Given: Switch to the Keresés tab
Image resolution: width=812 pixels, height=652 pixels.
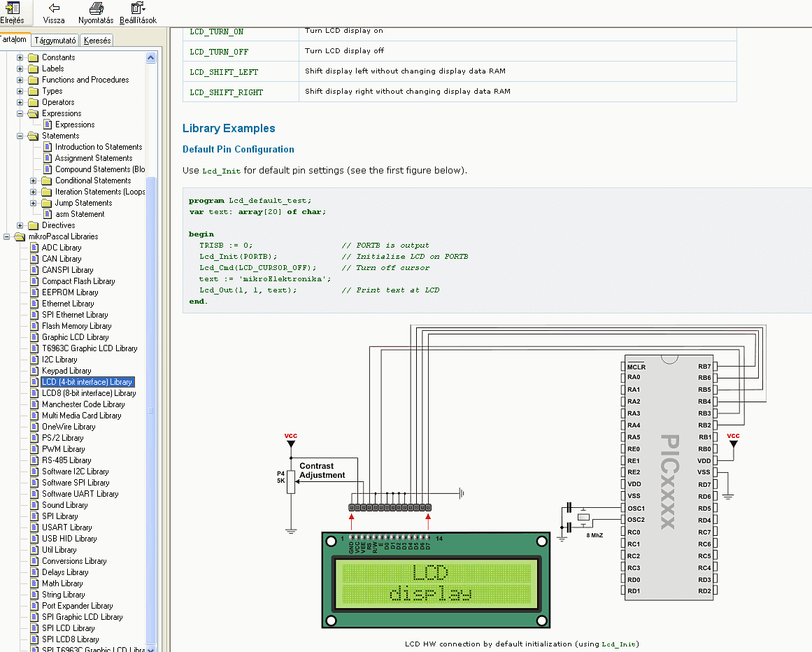Looking at the screenshot, I should tap(97, 41).
